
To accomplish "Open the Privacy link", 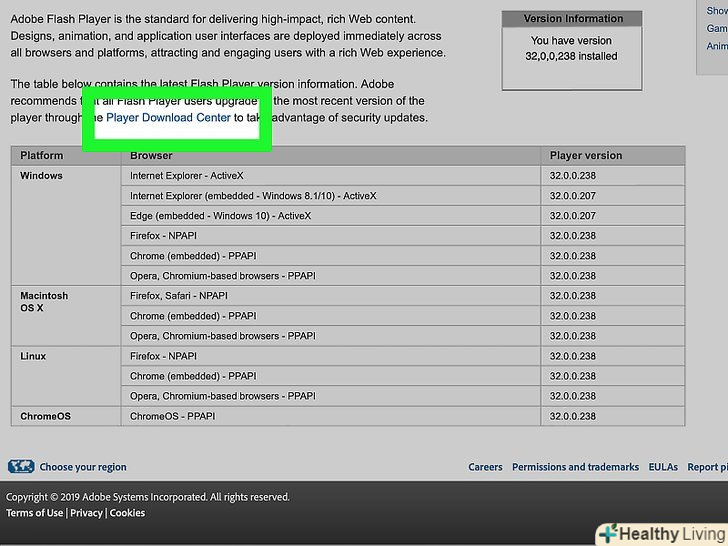I will (x=86, y=513).
